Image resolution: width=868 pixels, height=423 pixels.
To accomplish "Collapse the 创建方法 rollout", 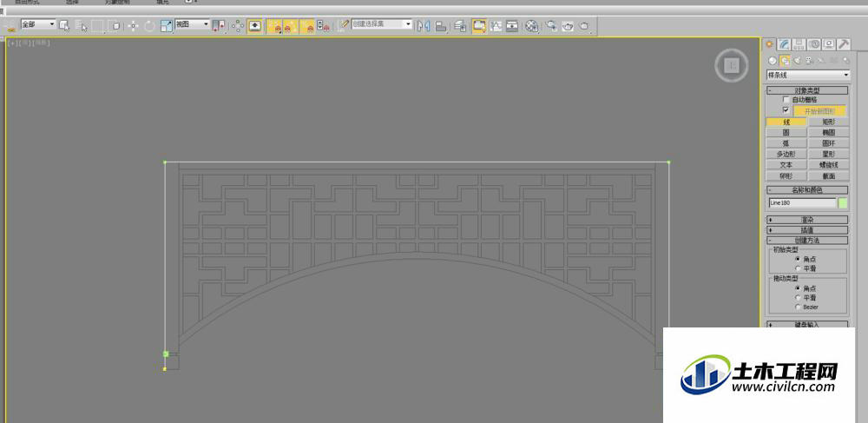I will [x=807, y=241].
